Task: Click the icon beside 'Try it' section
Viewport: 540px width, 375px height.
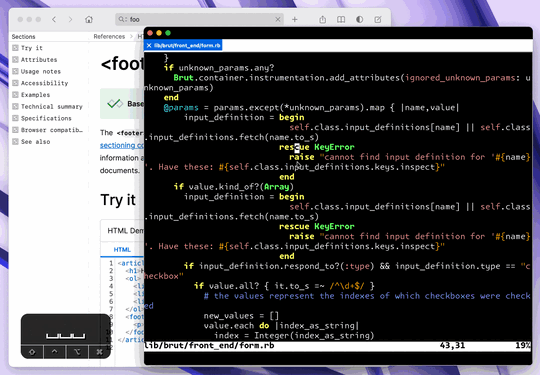Action: coord(15,48)
